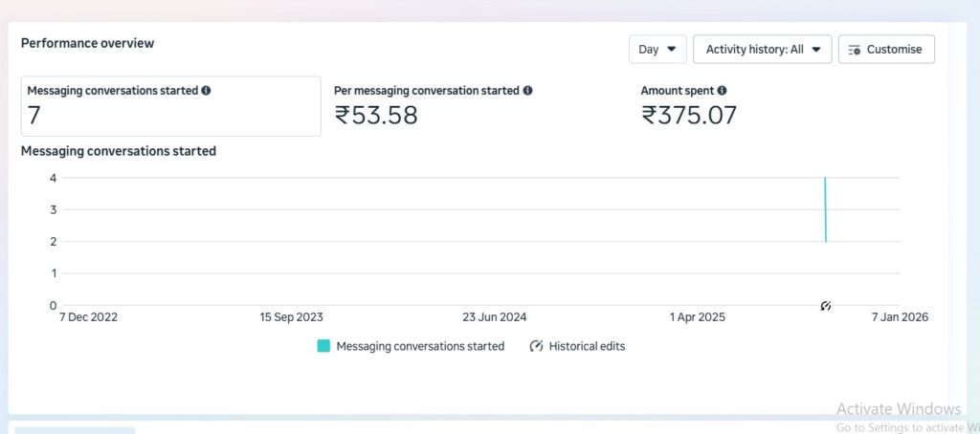Click the teal legend colour swatch
This screenshot has width=980, height=434.
[323, 346]
